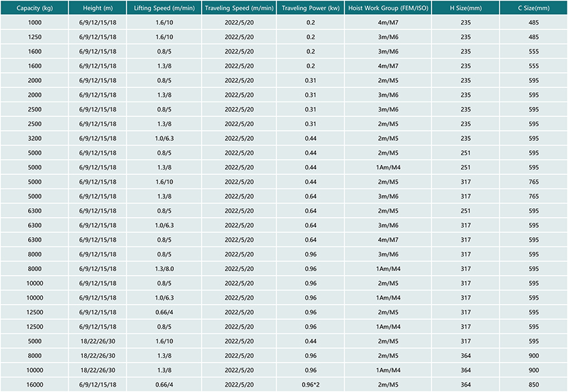Select the 485 C Size in 1000 kg row

[x=533, y=23]
